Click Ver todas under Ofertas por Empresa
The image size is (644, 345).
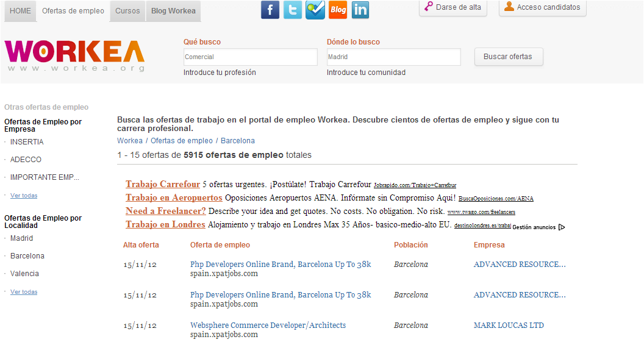click(x=24, y=196)
